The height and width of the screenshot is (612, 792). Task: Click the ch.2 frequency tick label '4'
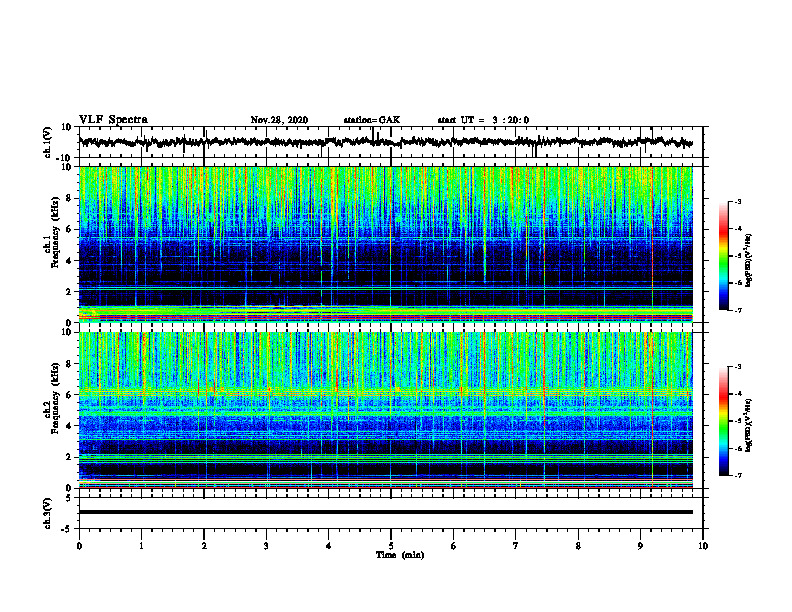69,426
